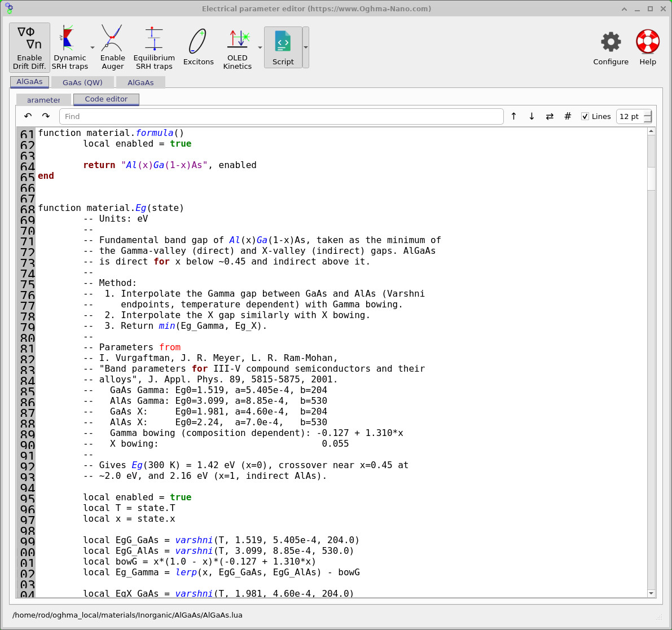Viewport: 672px width, 630px height.
Task: Click the hash go-to-line icon
Action: pyautogui.click(x=568, y=117)
